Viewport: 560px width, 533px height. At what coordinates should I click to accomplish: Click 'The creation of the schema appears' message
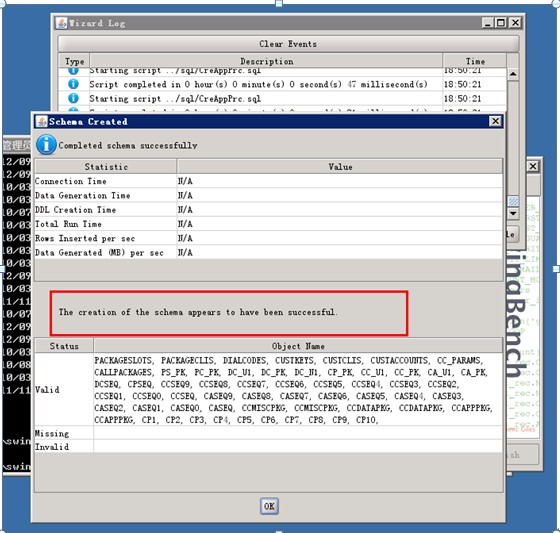198,312
